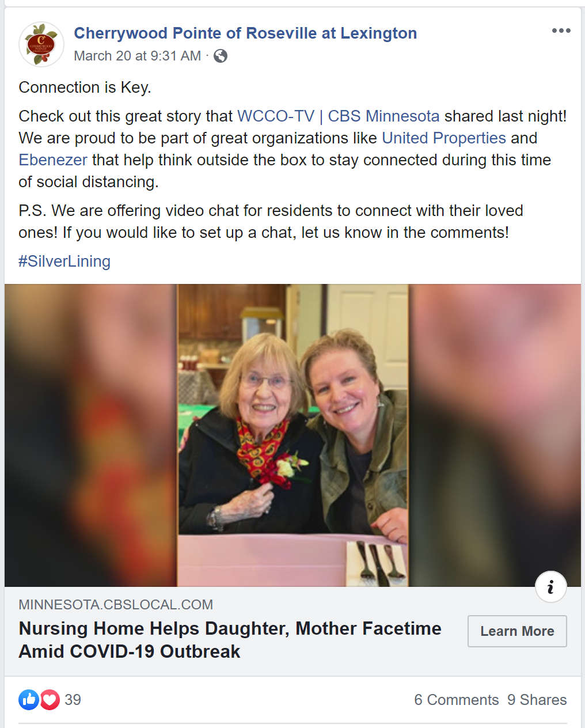Click the red heart Love reaction icon

50,700
